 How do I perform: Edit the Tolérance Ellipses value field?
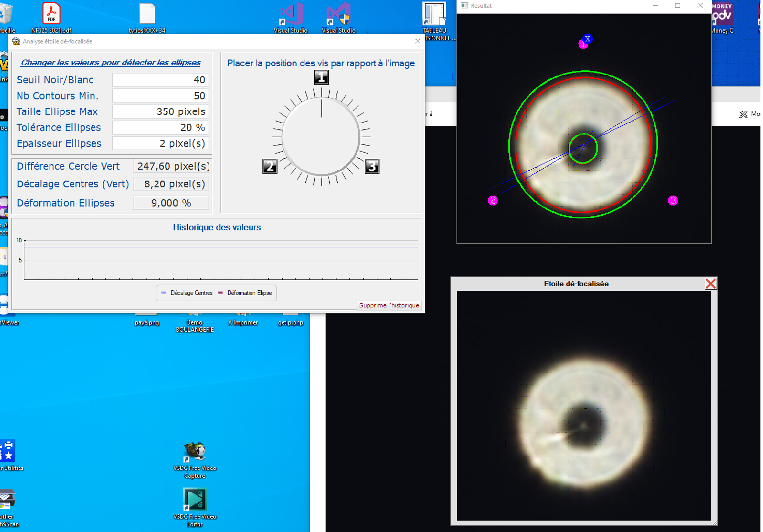click(x=160, y=127)
